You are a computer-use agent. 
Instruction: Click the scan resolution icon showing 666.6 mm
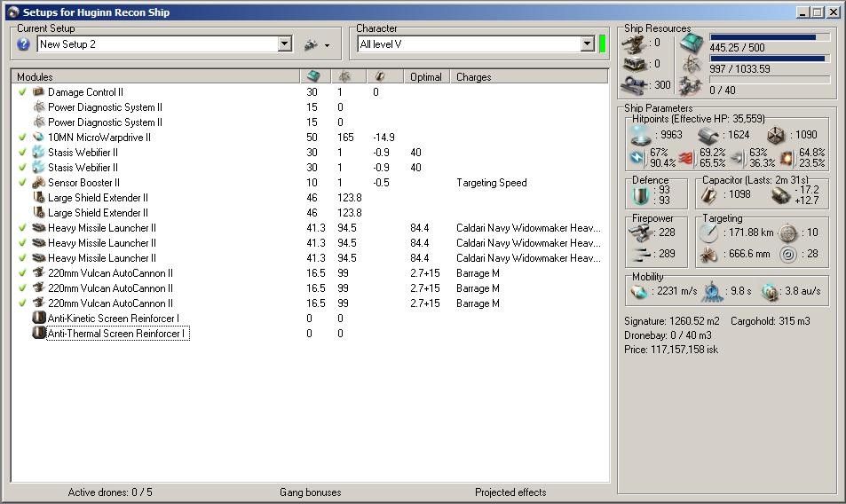tap(708, 254)
